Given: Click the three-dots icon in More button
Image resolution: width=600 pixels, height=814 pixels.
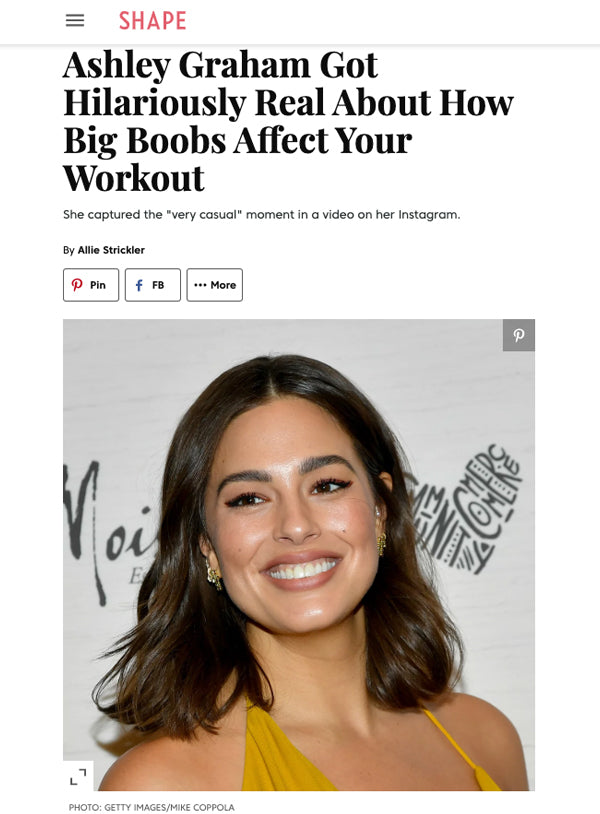Looking at the screenshot, I should (200, 285).
